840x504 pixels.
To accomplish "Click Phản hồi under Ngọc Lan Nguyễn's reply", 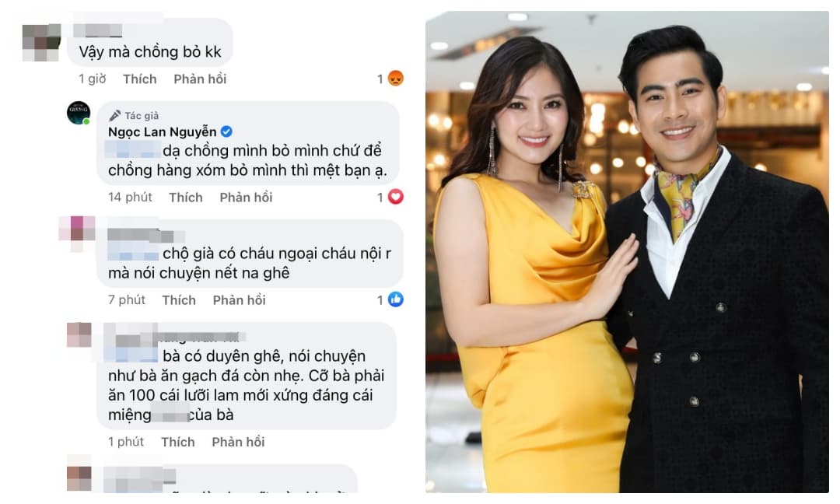I will pos(246,198).
